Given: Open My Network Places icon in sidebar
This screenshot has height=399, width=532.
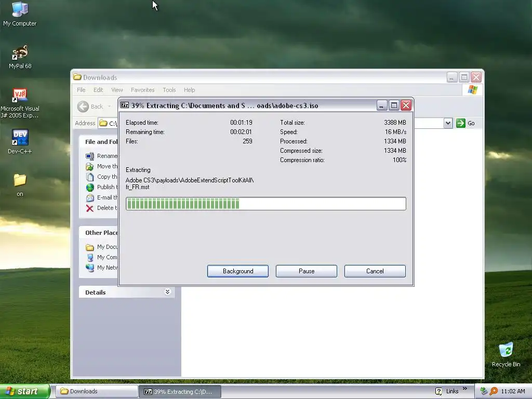Looking at the screenshot, I should [89, 268].
